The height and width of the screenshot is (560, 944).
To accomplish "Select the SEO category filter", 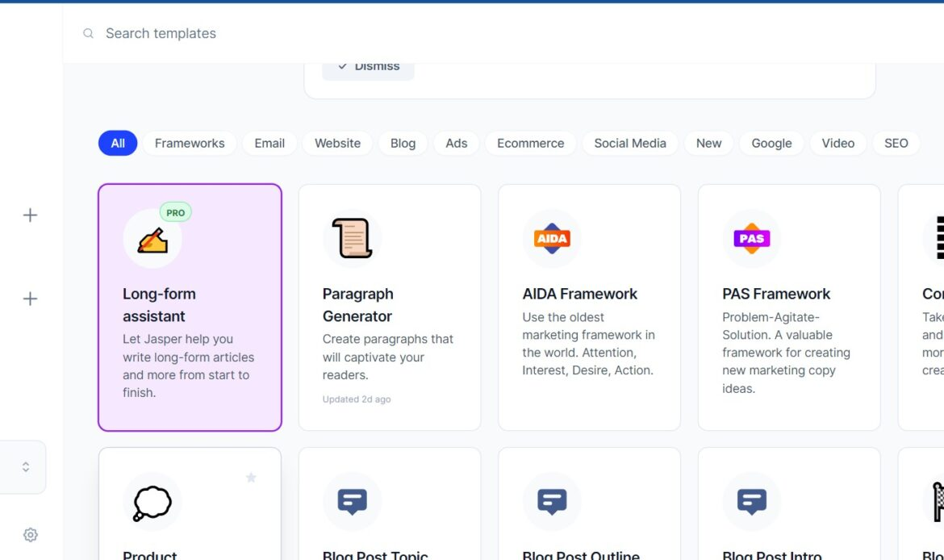I will pos(896,144).
